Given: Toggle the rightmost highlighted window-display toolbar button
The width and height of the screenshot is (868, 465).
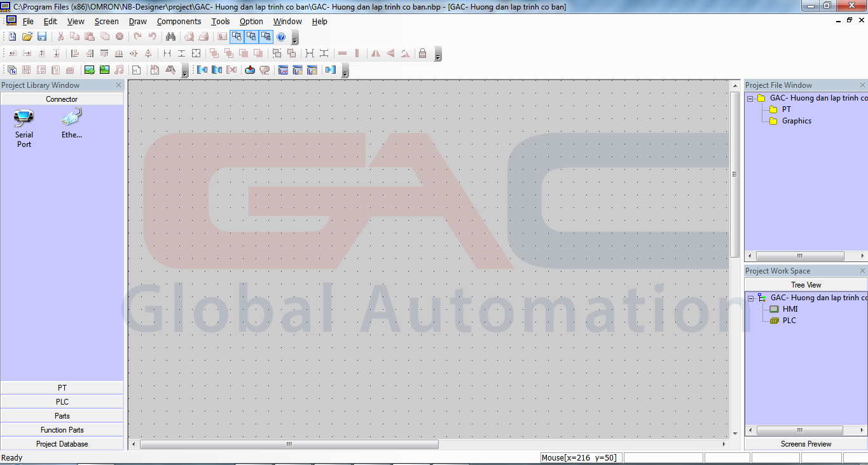Looking at the screenshot, I should pyautogui.click(x=266, y=37).
